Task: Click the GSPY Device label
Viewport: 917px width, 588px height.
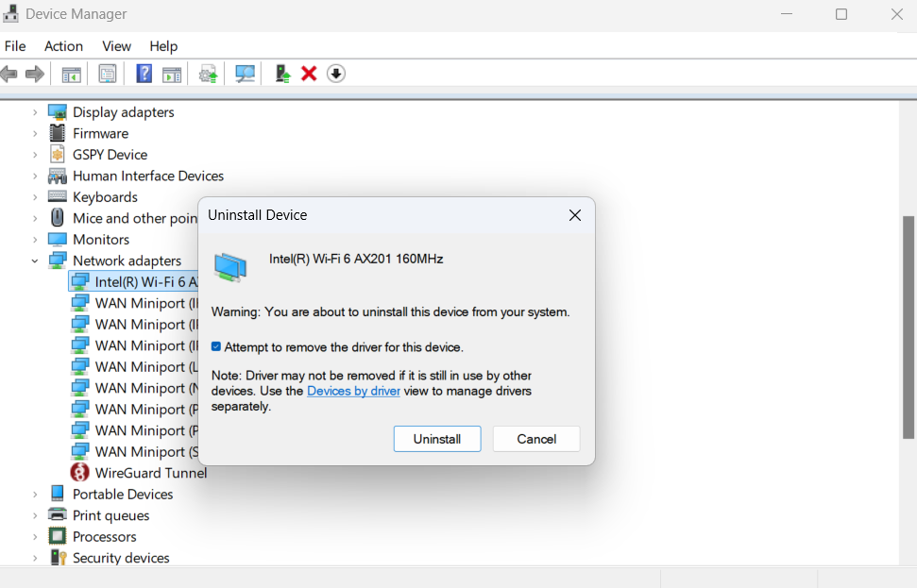Action: coord(110,155)
